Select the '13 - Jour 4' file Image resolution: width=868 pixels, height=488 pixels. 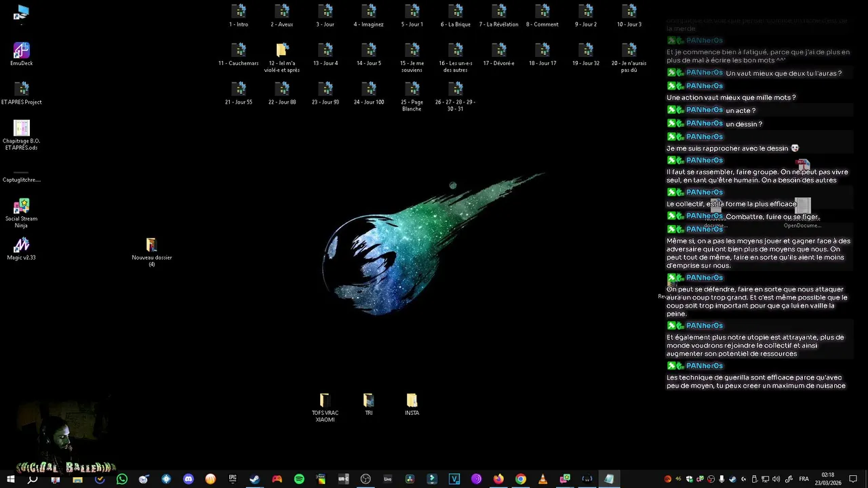coord(325,55)
